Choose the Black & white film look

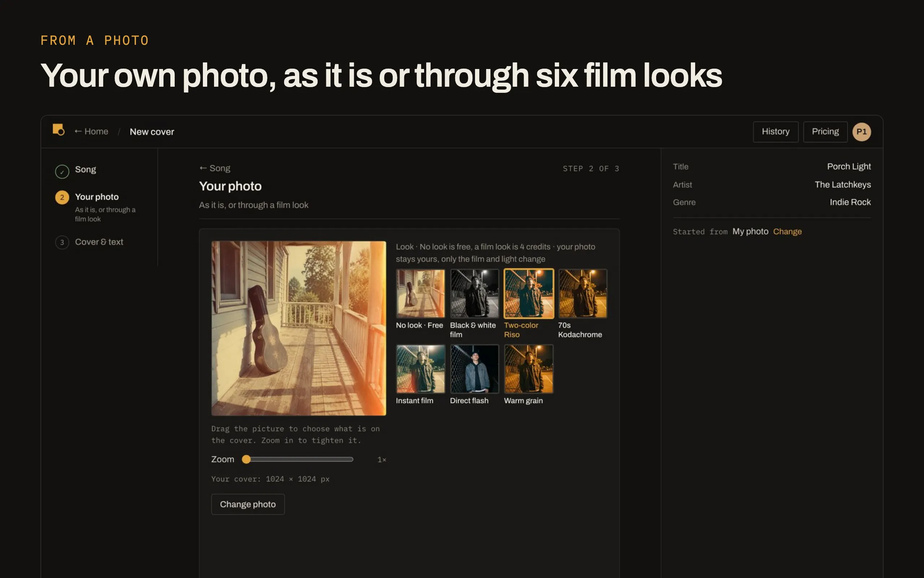475,294
